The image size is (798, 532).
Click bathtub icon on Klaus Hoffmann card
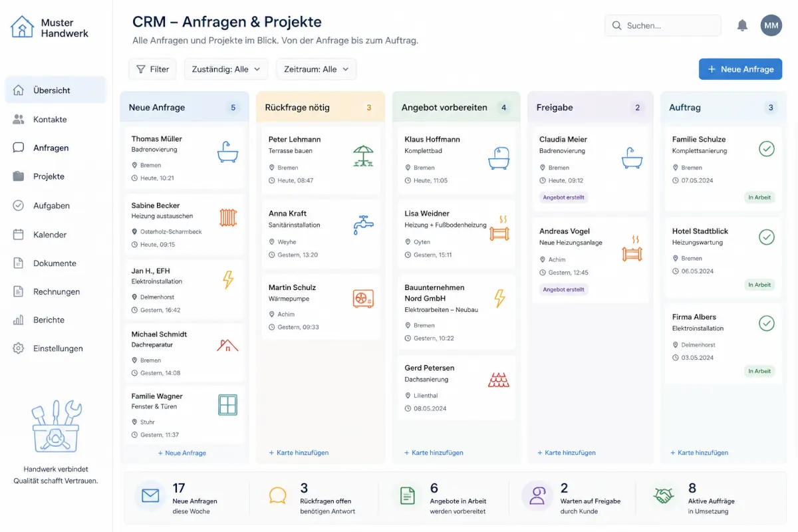coord(499,158)
